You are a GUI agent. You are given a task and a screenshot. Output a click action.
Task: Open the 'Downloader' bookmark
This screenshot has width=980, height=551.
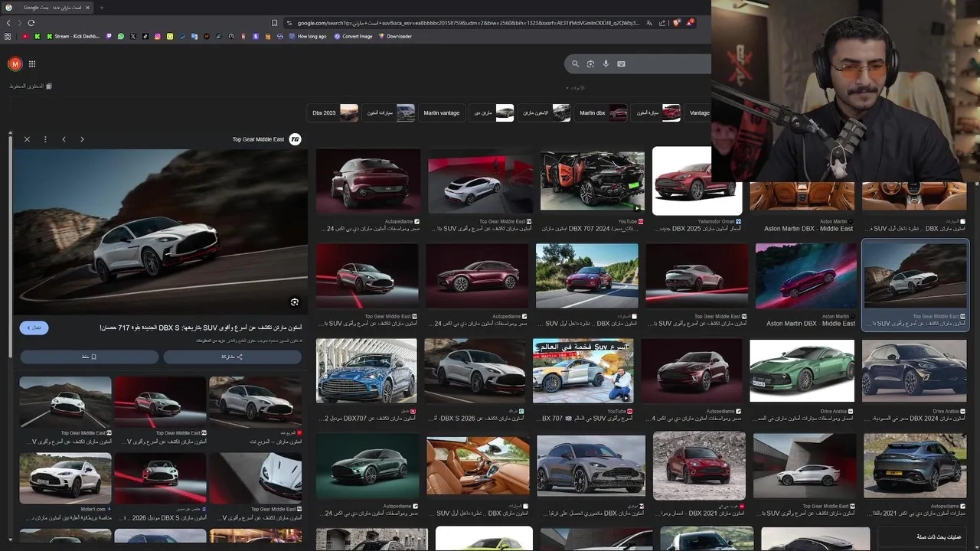[x=395, y=36]
